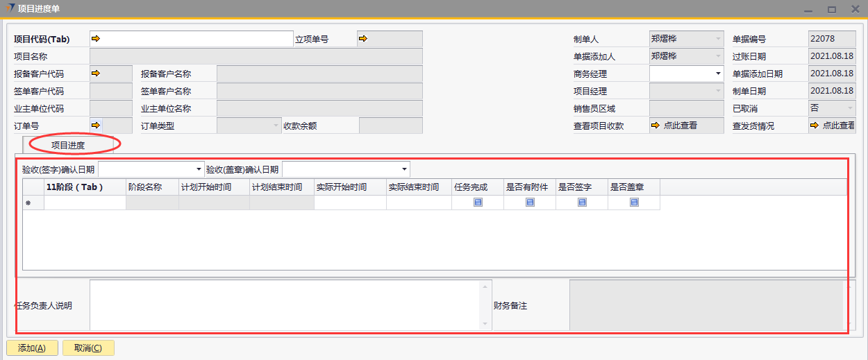The image size is (868, 360).
Task: Toggle the 是否有附件 checkbox
Action: click(530, 203)
